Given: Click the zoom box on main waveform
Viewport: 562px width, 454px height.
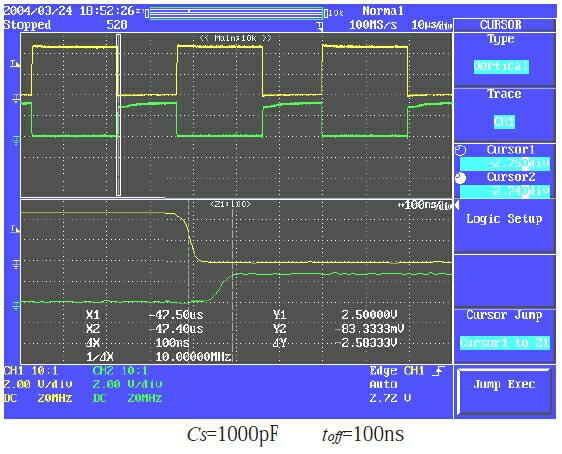Looking at the screenshot, I should (x=118, y=115).
